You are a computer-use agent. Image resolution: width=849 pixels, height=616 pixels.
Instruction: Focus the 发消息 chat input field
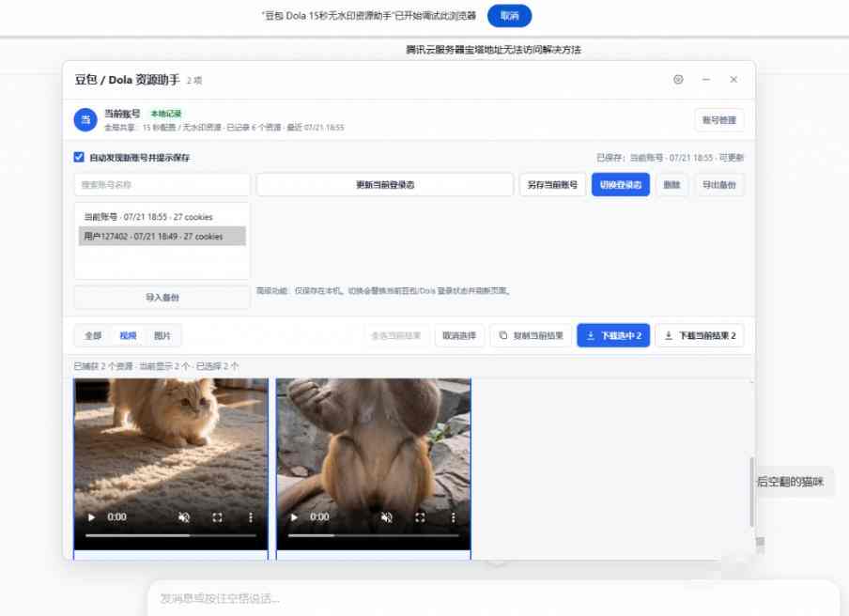(x=493, y=598)
